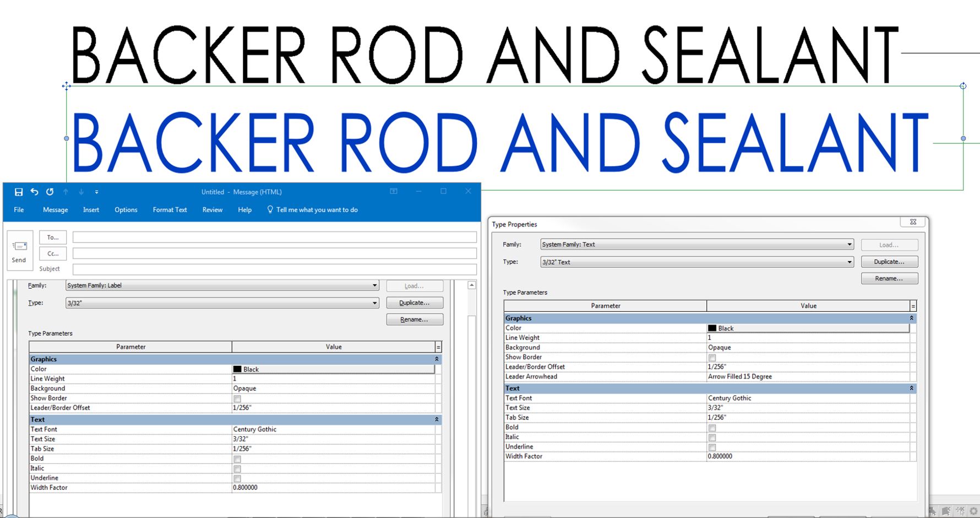Undo the last action in the Outlook message

[x=34, y=192]
